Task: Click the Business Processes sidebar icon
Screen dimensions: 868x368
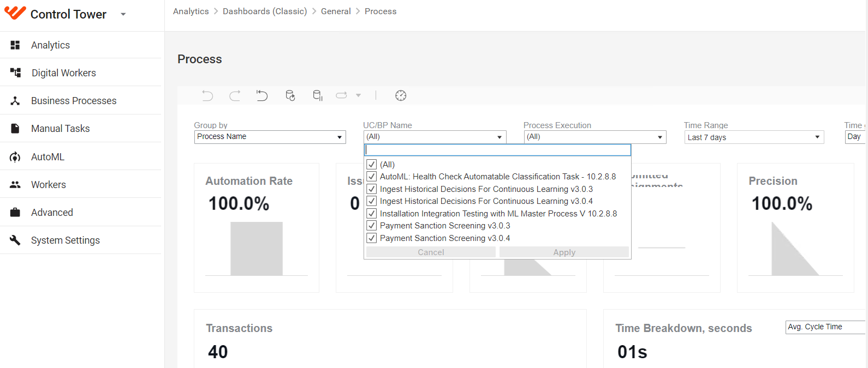Action: click(15, 100)
